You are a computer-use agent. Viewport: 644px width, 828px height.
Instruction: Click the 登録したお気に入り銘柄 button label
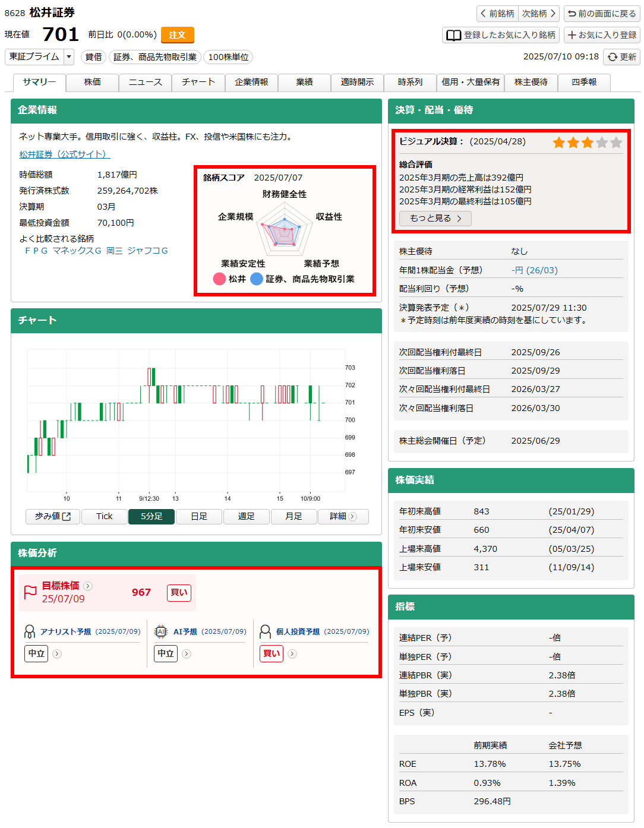pyautogui.click(x=510, y=35)
